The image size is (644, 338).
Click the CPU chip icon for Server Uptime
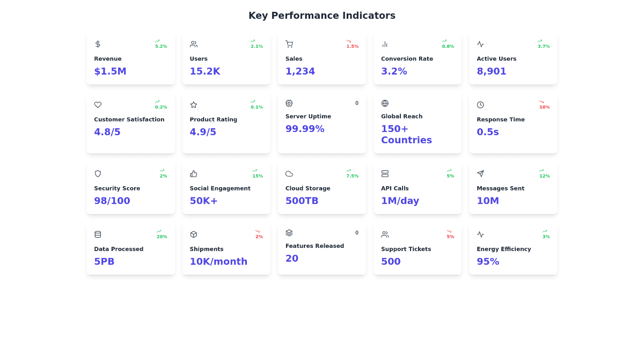pos(289,103)
